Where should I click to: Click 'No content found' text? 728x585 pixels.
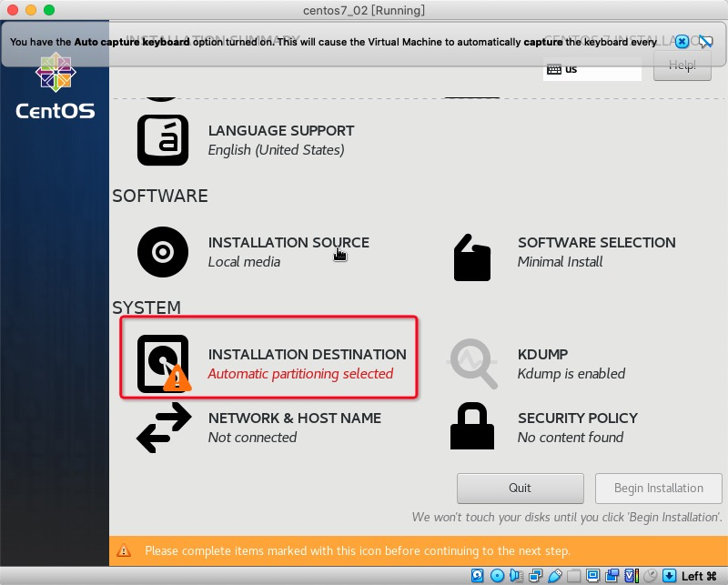click(571, 438)
